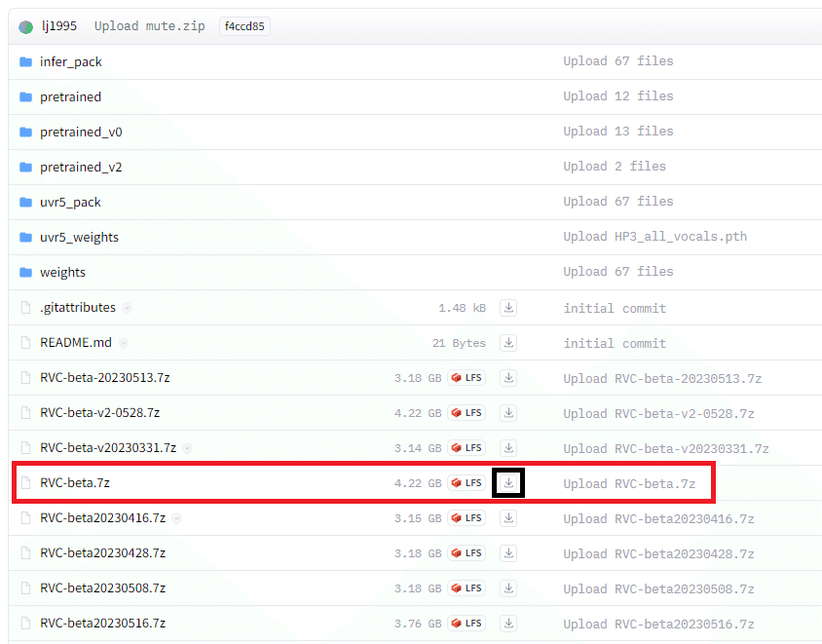
Task: Click the Upload mute.zip commit message
Action: (149, 25)
